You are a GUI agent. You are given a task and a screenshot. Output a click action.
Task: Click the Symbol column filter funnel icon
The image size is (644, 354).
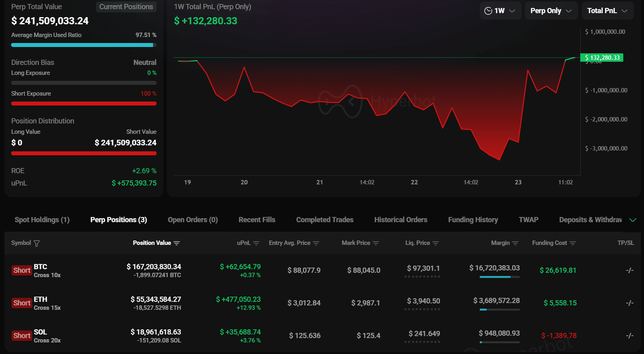[37, 243]
